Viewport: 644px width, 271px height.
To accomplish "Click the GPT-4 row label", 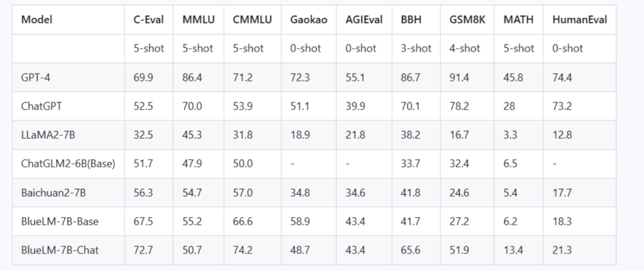I will [x=36, y=77].
